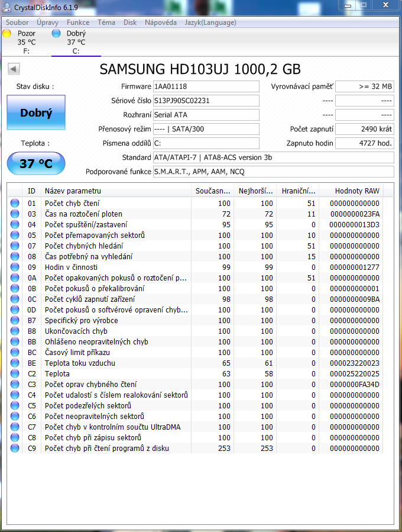Click status icon for Čas na roztočení ploten

click(15, 214)
